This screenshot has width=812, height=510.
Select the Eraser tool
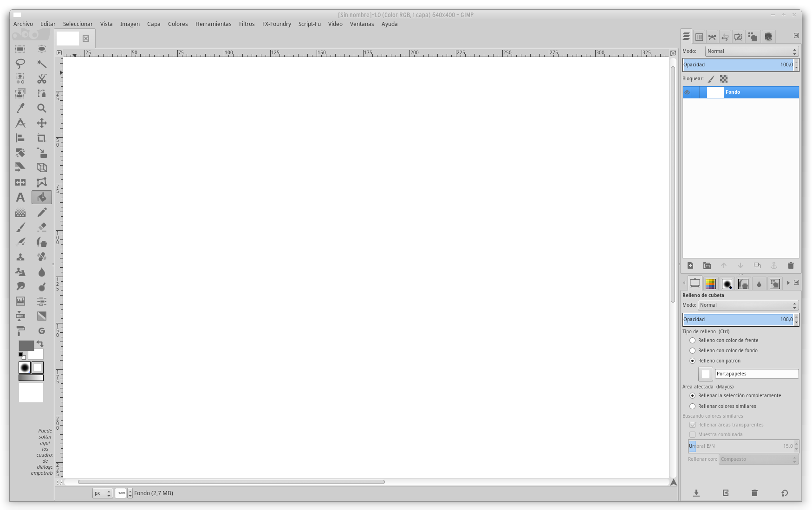coord(42,227)
